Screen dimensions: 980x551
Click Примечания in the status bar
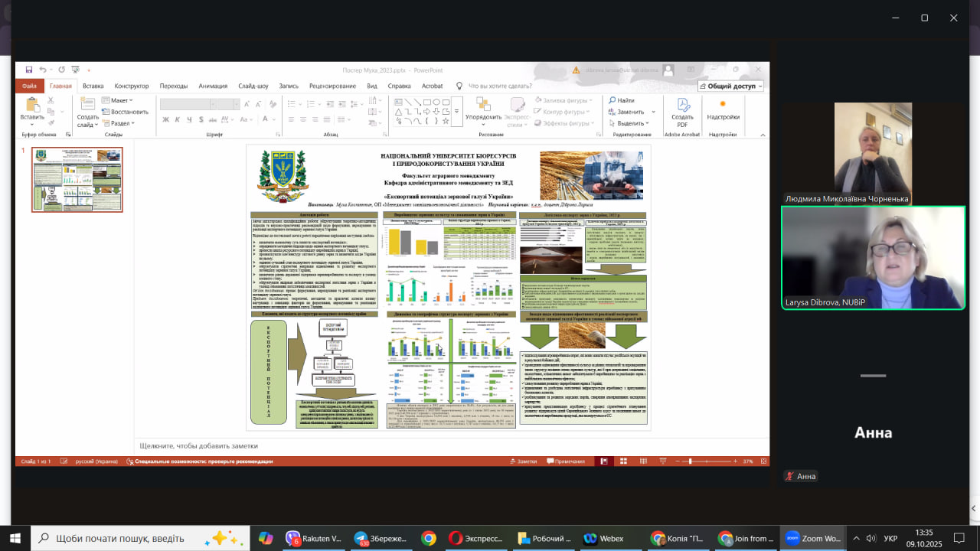[x=565, y=461]
